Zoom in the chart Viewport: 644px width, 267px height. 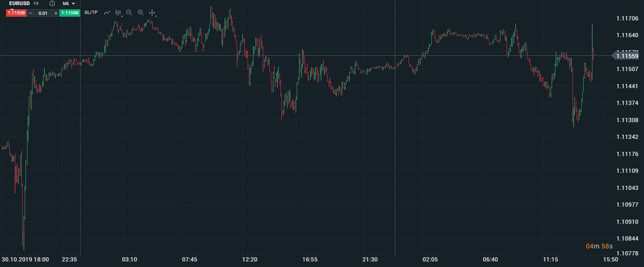(140, 13)
